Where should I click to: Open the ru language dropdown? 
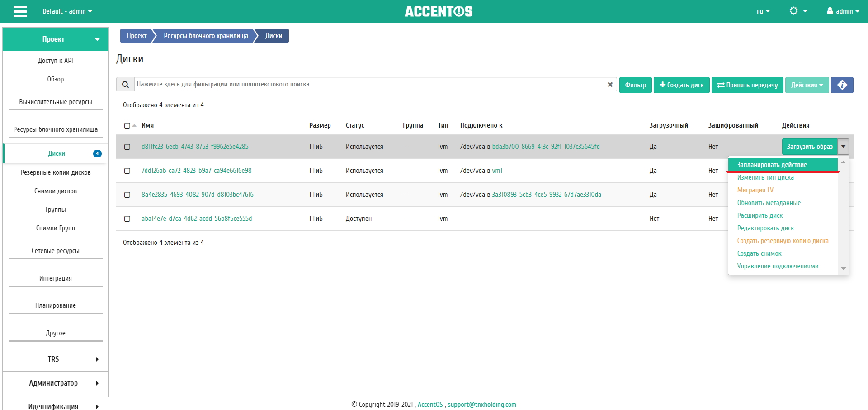763,11
